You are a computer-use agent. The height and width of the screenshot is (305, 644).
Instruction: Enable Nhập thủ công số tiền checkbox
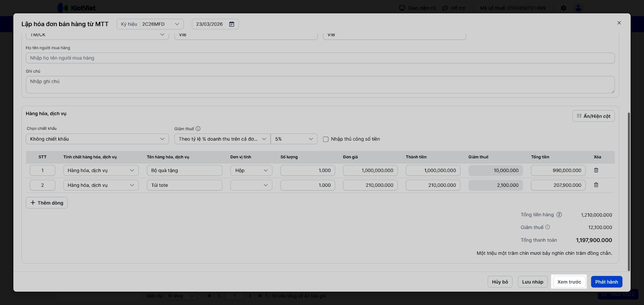(x=326, y=139)
